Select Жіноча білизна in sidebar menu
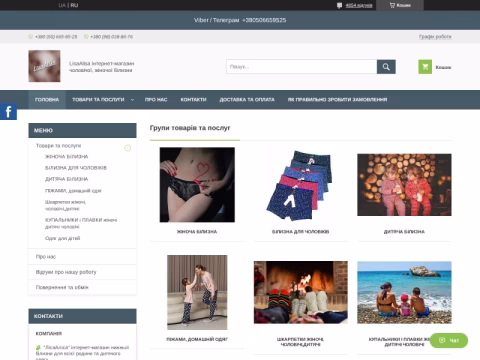This screenshot has height=360, width=480. (67, 157)
